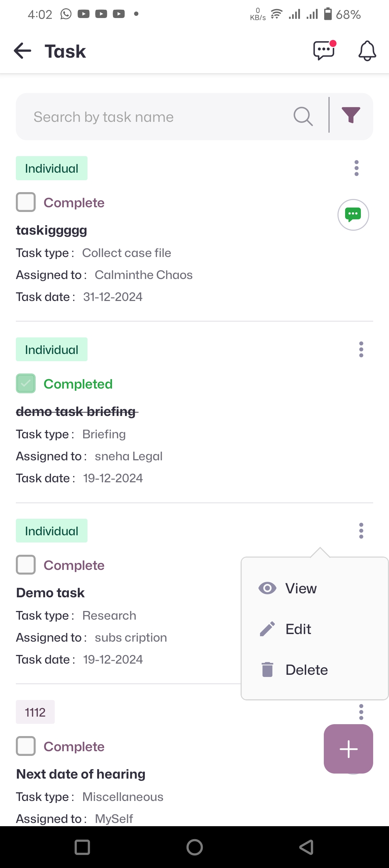The height and width of the screenshot is (868, 389).
Task: Tap the Demo task title
Action: tap(50, 593)
